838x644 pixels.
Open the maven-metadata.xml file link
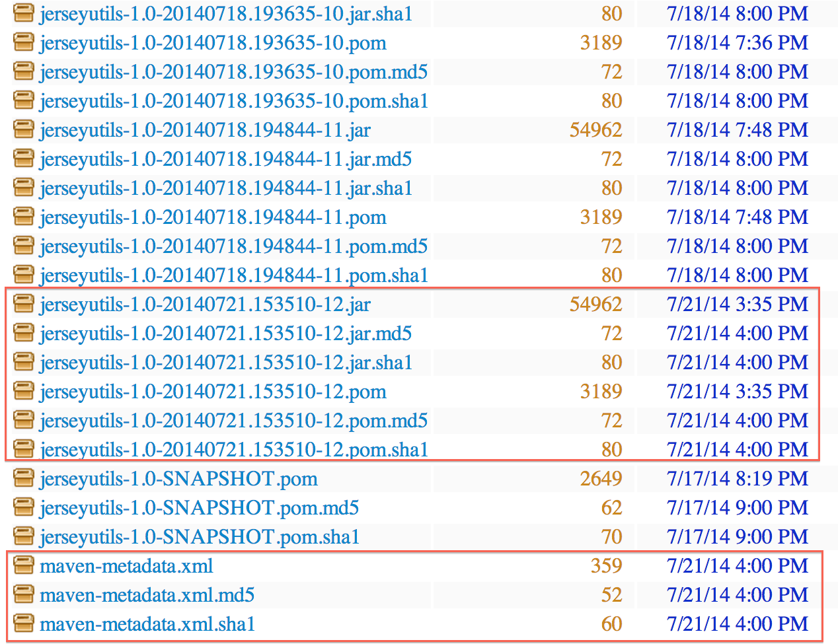click(126, 566)
